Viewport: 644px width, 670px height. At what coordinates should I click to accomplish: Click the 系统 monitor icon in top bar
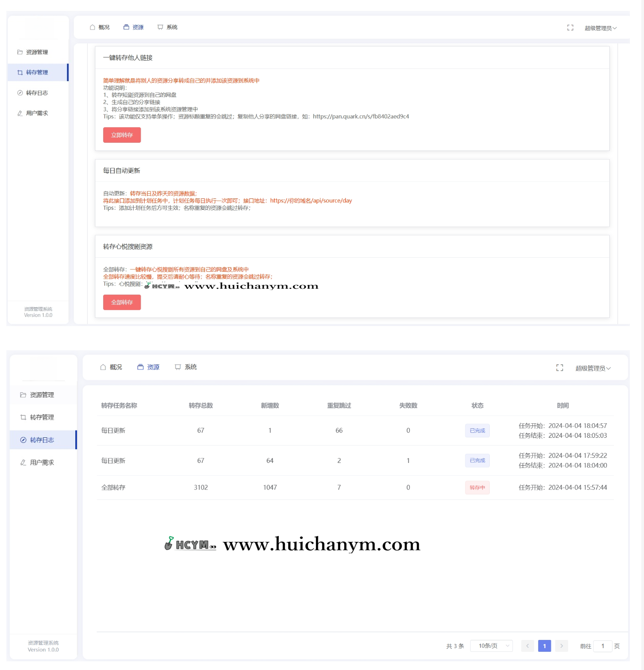click(x=160, y=27)
